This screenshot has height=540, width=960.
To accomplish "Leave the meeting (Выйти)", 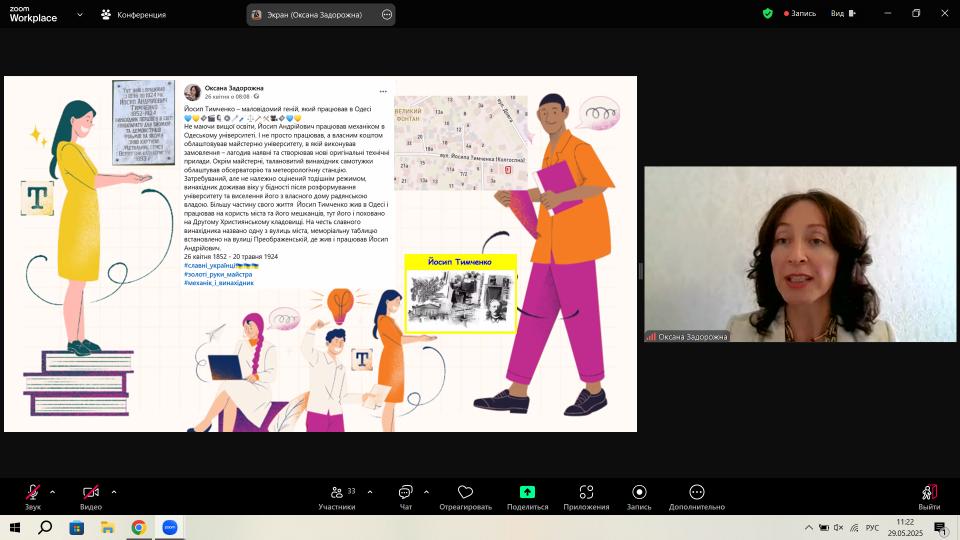I will [929, 497].
